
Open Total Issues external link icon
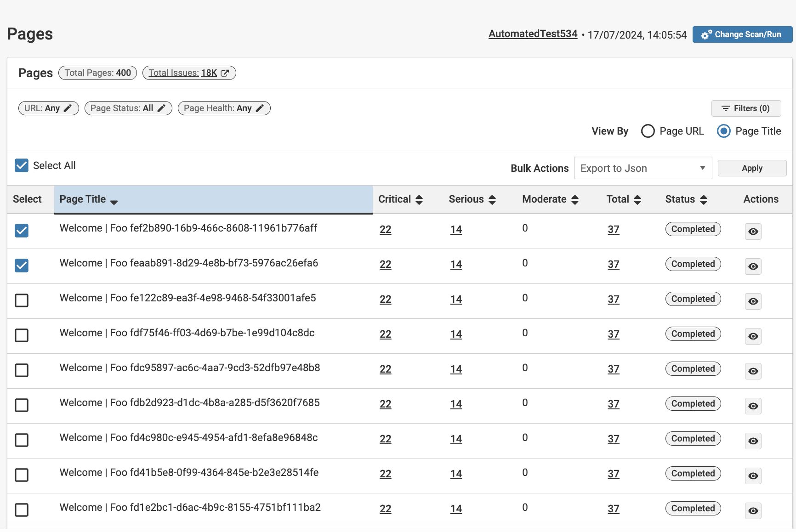[x=225, y=73]
